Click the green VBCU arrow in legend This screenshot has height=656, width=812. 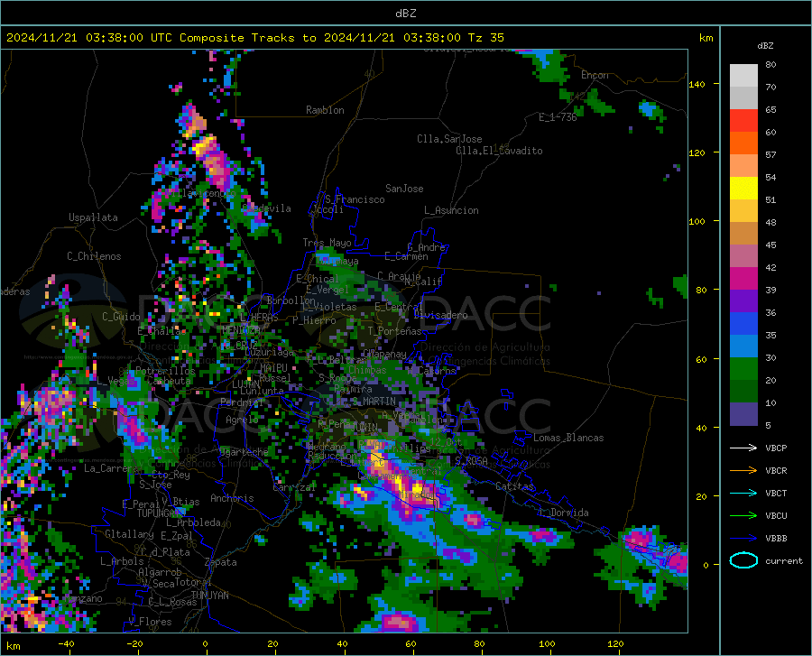[x=743, y=516]
